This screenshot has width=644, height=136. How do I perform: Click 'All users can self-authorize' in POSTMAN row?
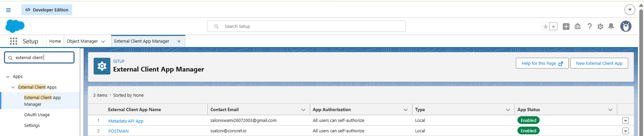click(x=339, y=131)
